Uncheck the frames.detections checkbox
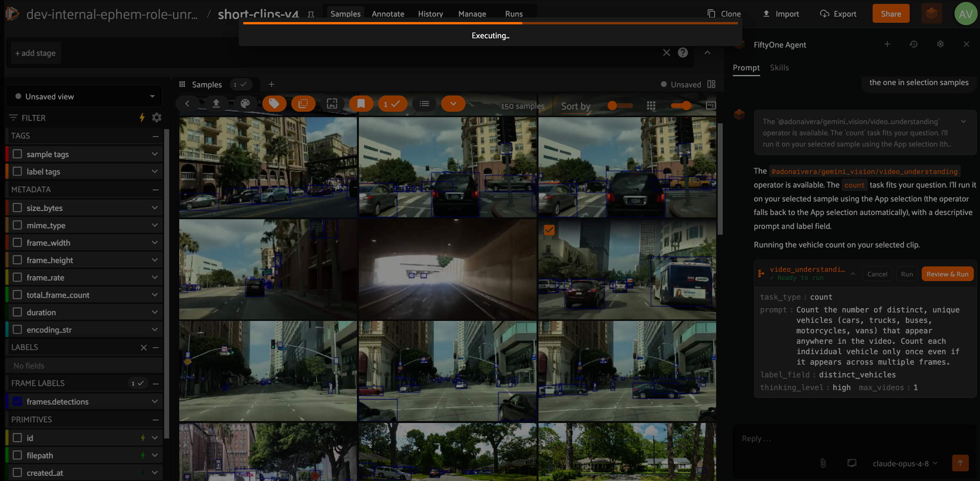Image resolution: width=980 pixels, height=481 pixels. [17, 401]
